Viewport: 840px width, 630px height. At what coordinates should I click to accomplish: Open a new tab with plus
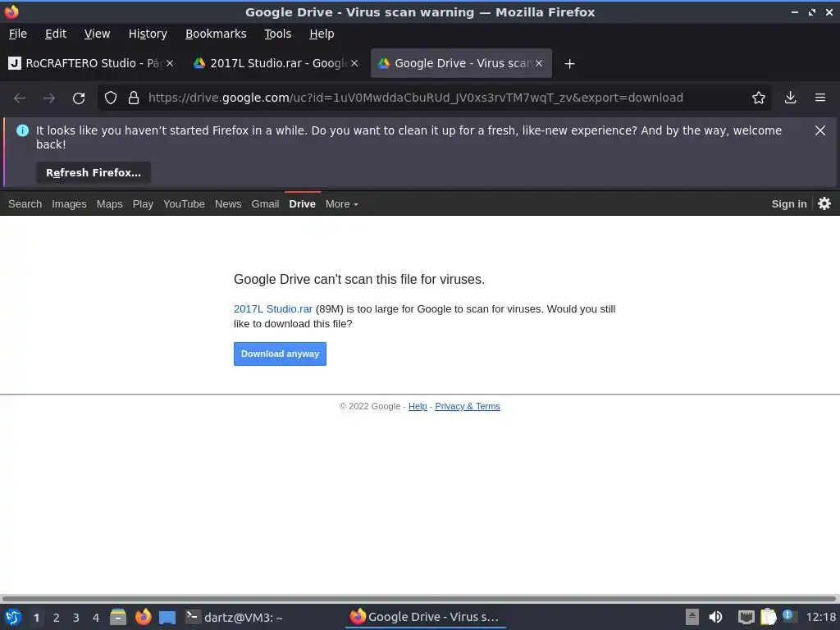click(x=569, y=64)
